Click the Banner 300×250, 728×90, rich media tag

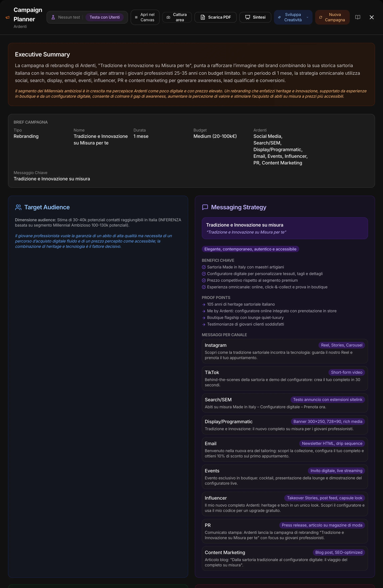[x=328, y=421]
